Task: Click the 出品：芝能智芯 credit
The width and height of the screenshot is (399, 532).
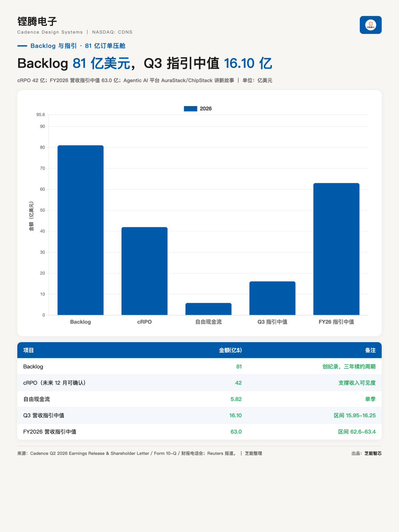Action: [366, 453]
